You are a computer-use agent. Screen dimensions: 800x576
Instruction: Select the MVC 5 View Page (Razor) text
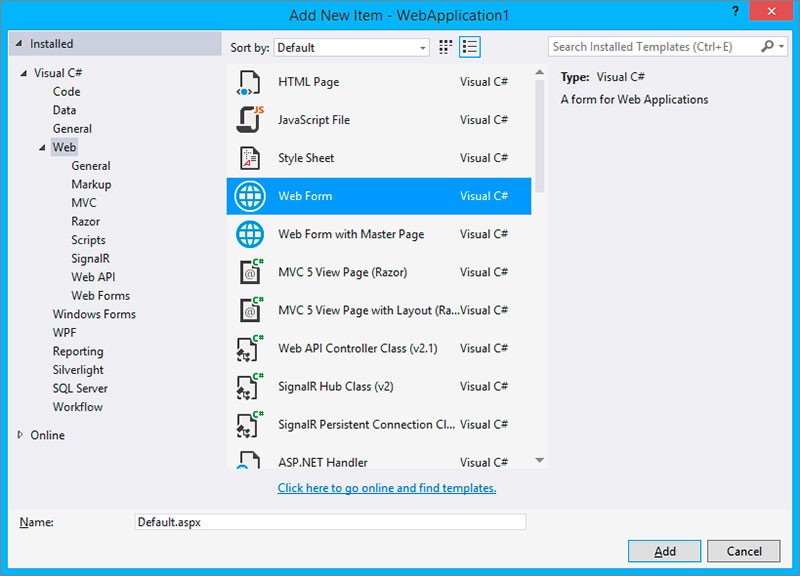coord(342,272)
